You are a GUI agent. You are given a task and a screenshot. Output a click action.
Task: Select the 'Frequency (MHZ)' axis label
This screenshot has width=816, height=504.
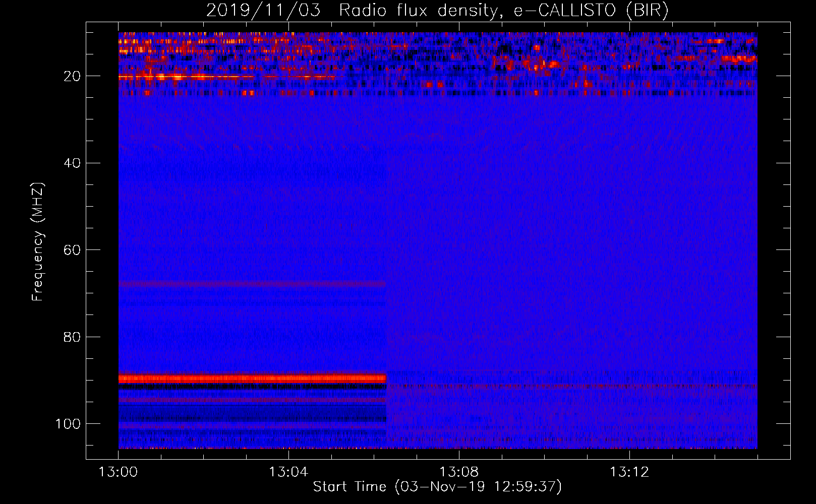[x=38, y=241]
